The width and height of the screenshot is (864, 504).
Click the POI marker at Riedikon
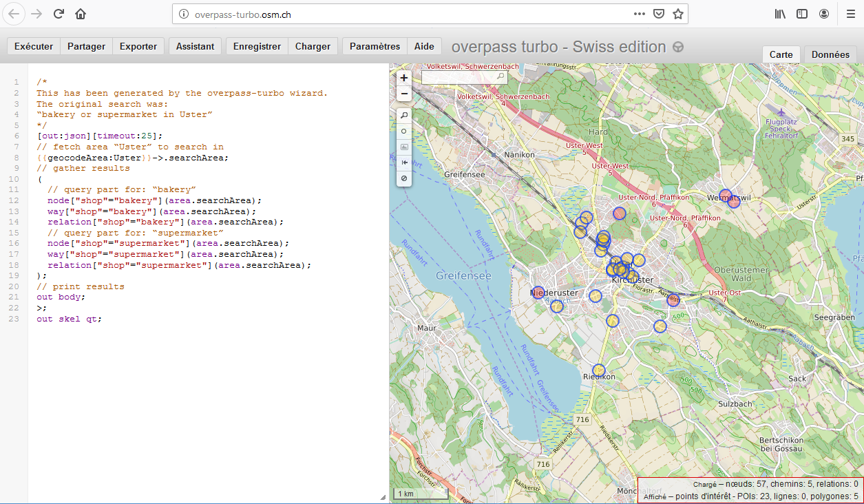(599, 370)
